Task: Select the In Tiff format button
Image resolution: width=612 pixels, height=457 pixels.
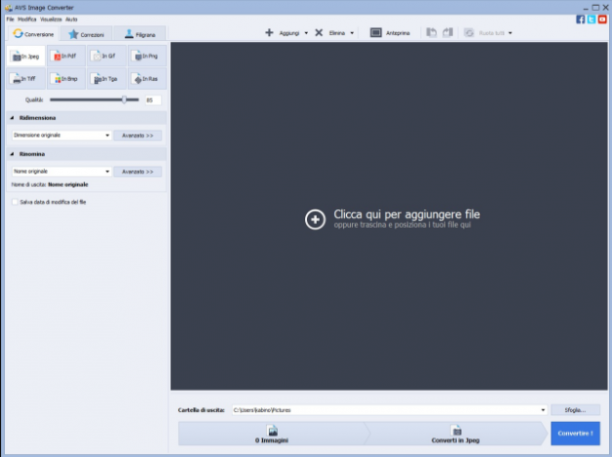Action: (x=26, y=79)
